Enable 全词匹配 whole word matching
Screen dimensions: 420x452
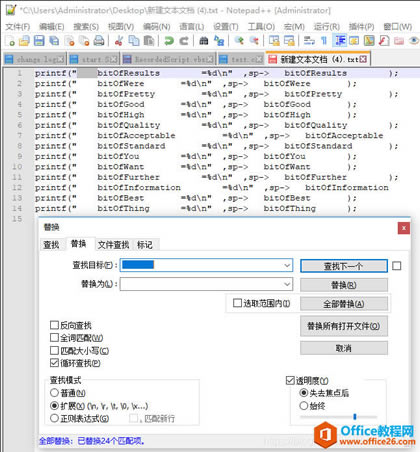[x=54, y=338]
